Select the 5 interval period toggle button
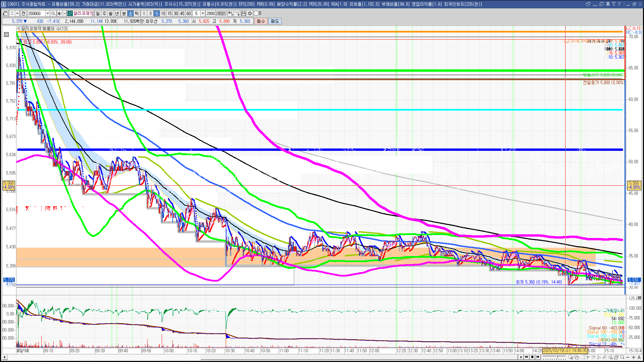Image resolution: width=644 pixels, height=362 pixels. [156, 13]
